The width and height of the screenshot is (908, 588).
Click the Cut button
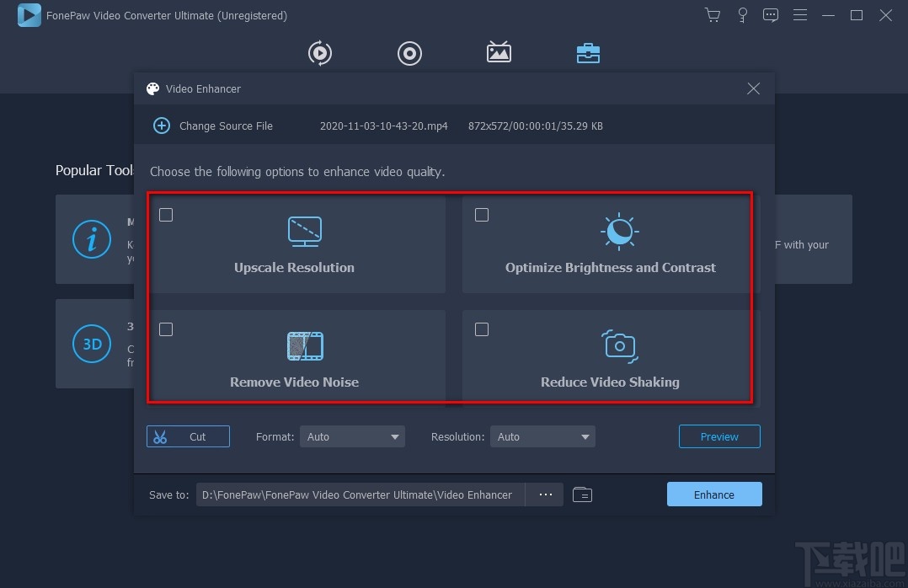point(188,437)
